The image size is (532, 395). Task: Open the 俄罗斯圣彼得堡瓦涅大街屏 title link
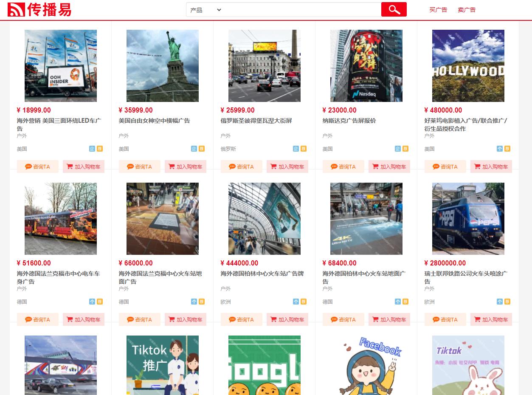[x=256, y=121]
